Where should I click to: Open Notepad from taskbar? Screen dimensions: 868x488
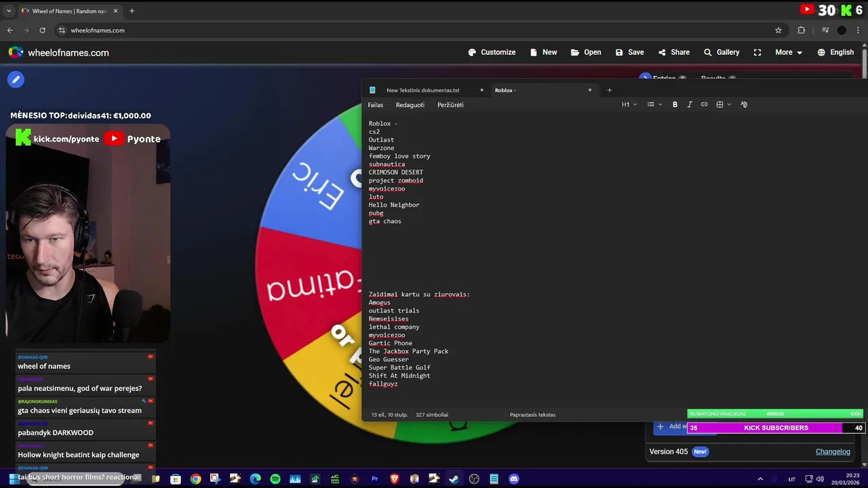point(494,479)
